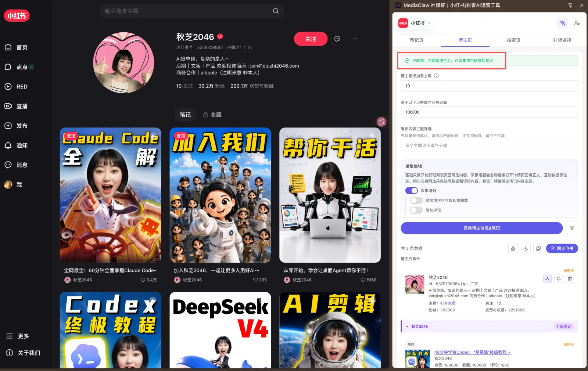This screenshot has height=371, width=588.
Task: Click the pink translate floating icon
Action: coord(381,122)
